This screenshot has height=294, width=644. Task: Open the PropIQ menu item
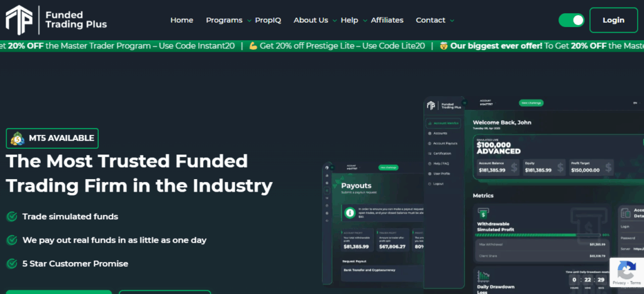click(x=268, y=20)
